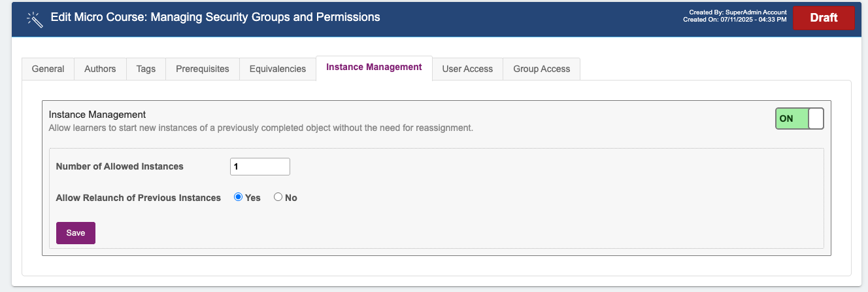
Task: Click the Created On date text
Action: (x=735, y=20)
